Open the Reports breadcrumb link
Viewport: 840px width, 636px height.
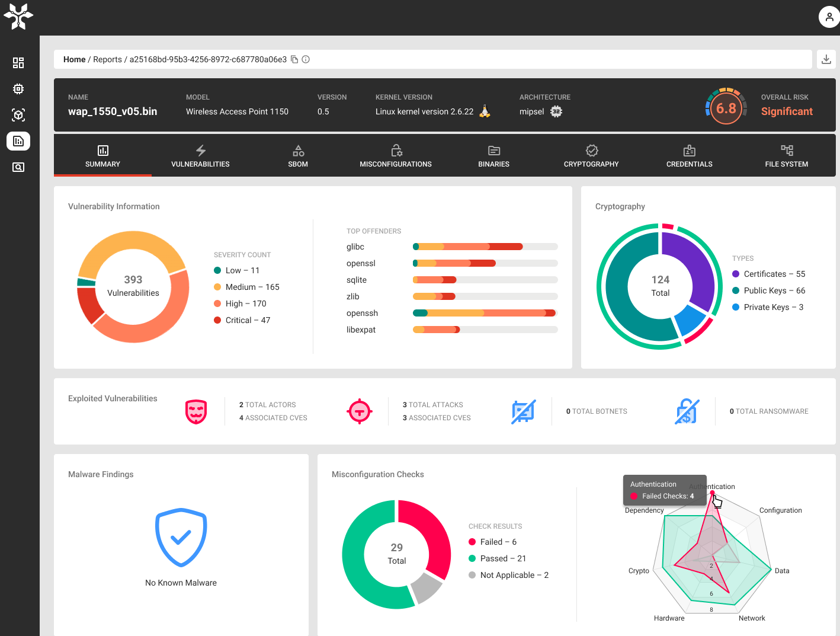pos(107,59)
